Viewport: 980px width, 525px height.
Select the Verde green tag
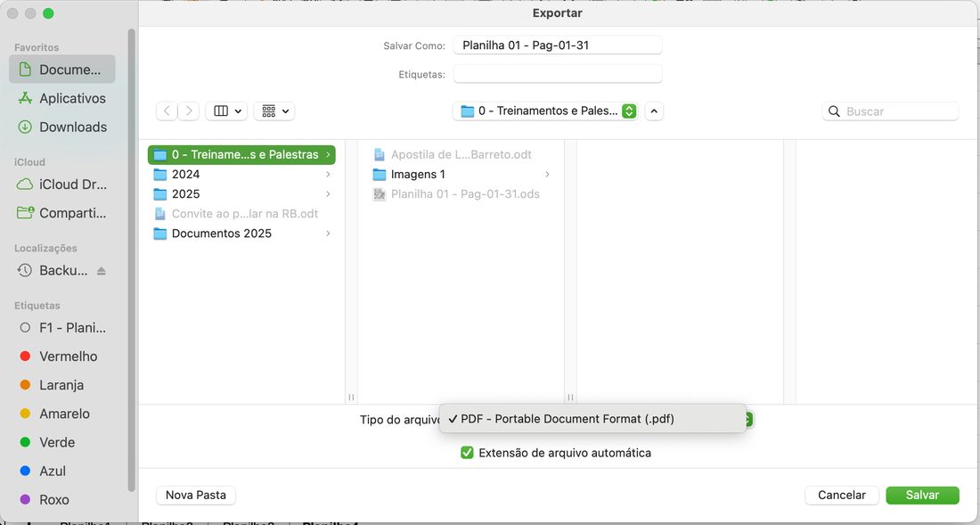click(x=61, y=442)
